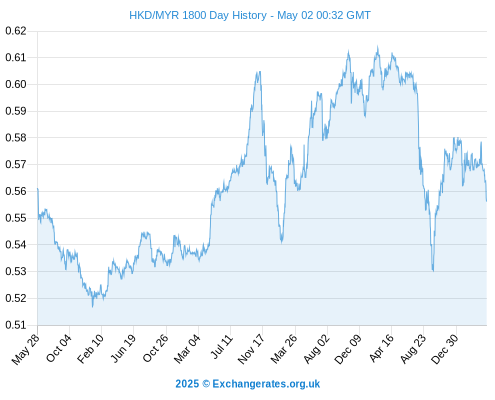Click the Exchangerates.org.uk footer link
The height and width of the screenshot is (400, 495).
(x=266, y=384)
